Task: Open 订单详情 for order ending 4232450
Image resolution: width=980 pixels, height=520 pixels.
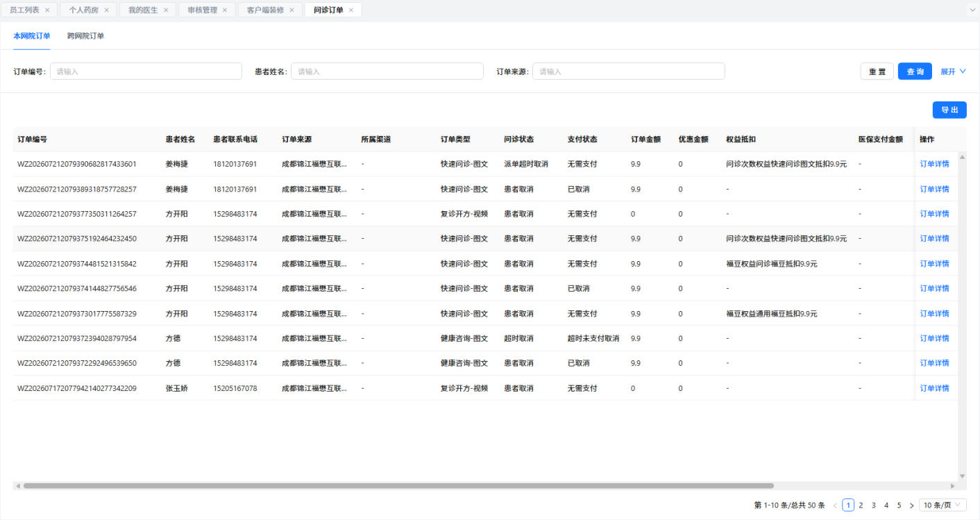Action: point(934,239)
